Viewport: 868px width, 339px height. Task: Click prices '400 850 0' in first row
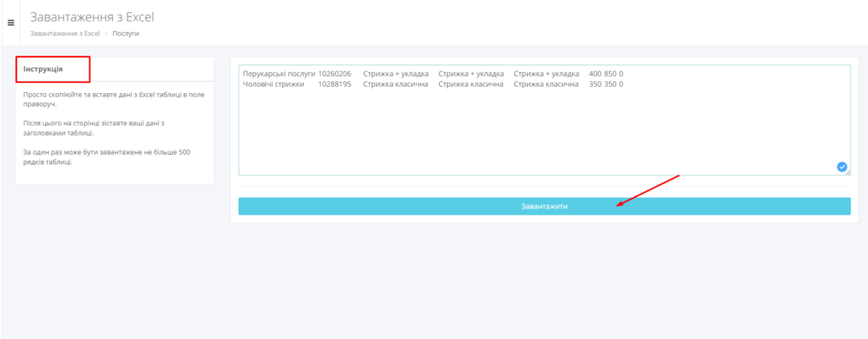pyautogui.click(x=606, y=74)
